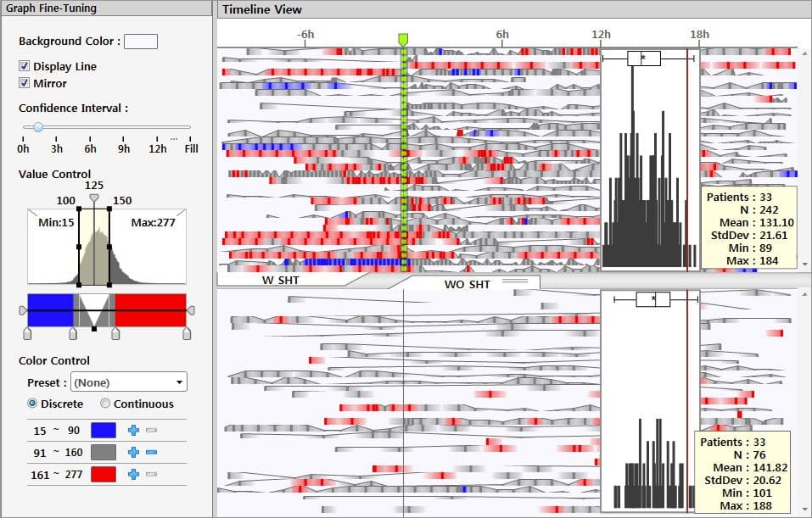Switch to the W SHT tab
This screenshot has height=518, width=812.
(280, 281)
